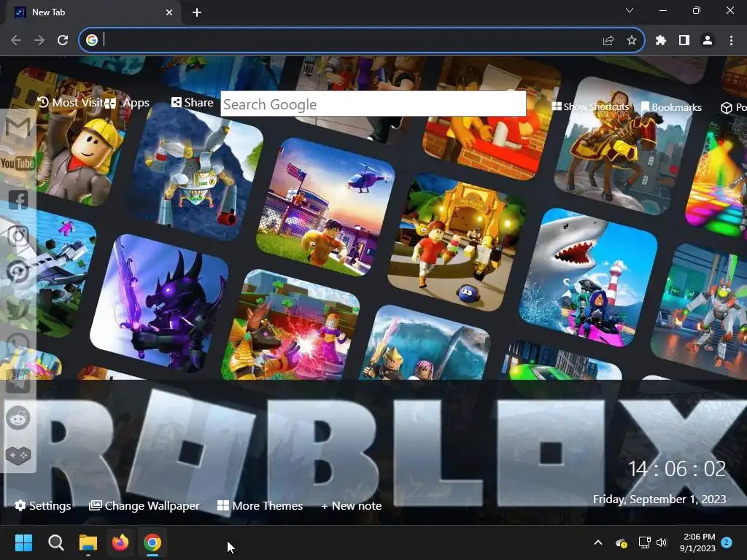Open the theme Settings

pyautogui.click(x=43, y=506)
